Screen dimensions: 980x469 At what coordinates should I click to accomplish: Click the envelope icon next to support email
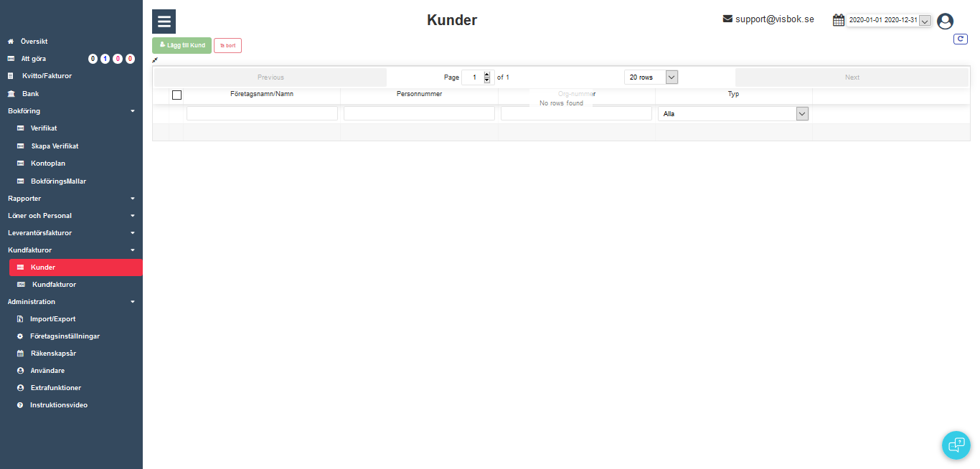point(727,19)
